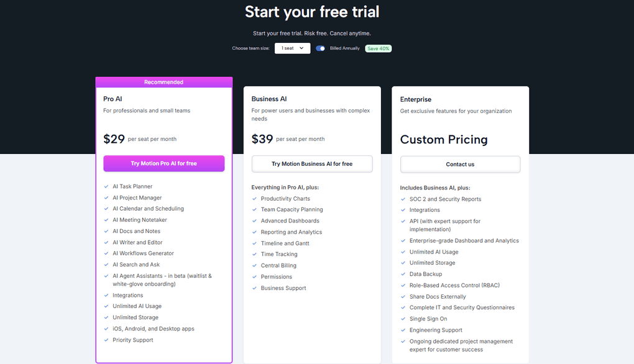Image resolution: width=634 pixels, height=364 pixels.
Task: Open the team size dropdown
Action: pyautogui.click(x=292, y=48)
